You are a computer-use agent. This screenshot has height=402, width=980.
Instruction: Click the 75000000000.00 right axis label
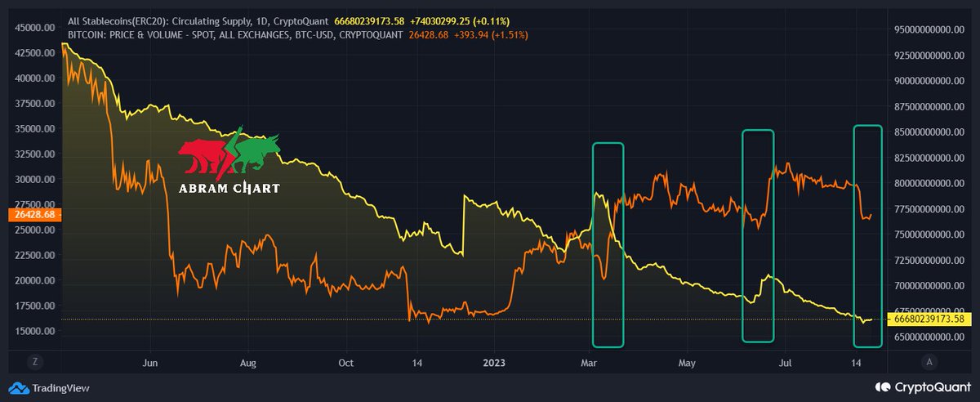(929, 234)
